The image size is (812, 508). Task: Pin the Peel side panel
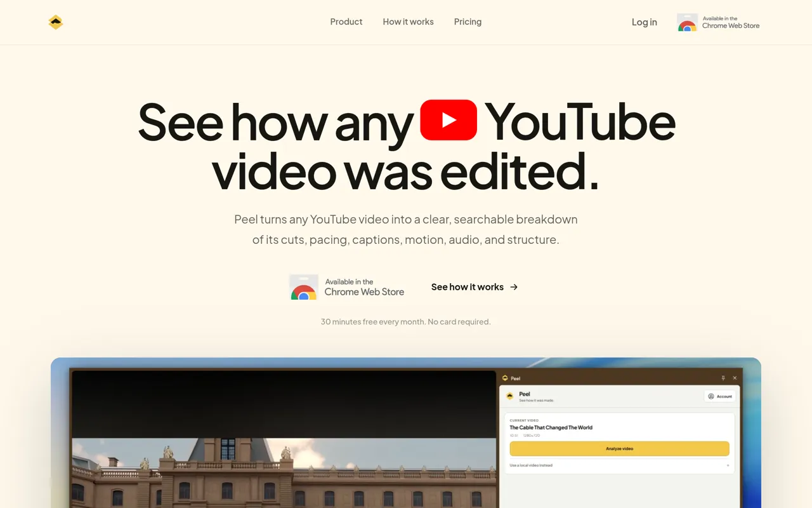click(x=723, y=378)
